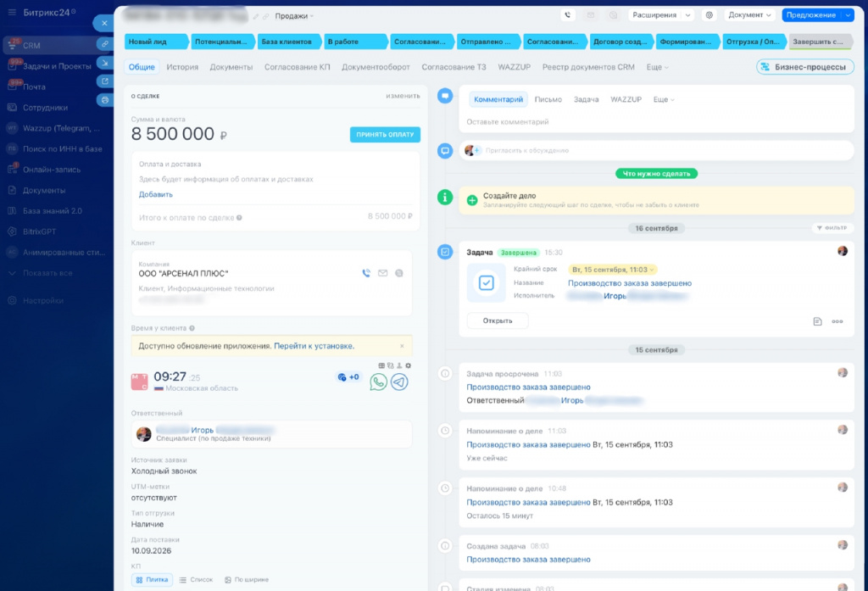The height and width of the screenshot is (591, 868).
Task: Click the green plus icon next to Создайте дело
Action: point(472,200)
